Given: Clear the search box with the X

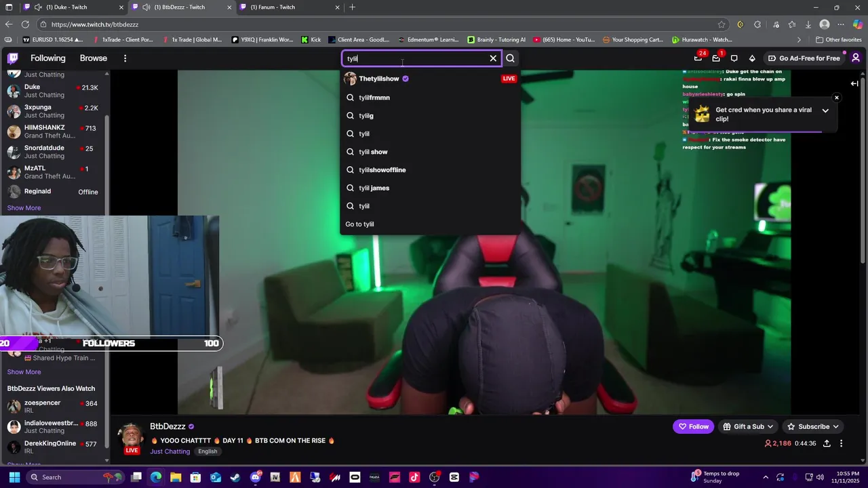Looking at the screenshot, I should click(493, 58).
